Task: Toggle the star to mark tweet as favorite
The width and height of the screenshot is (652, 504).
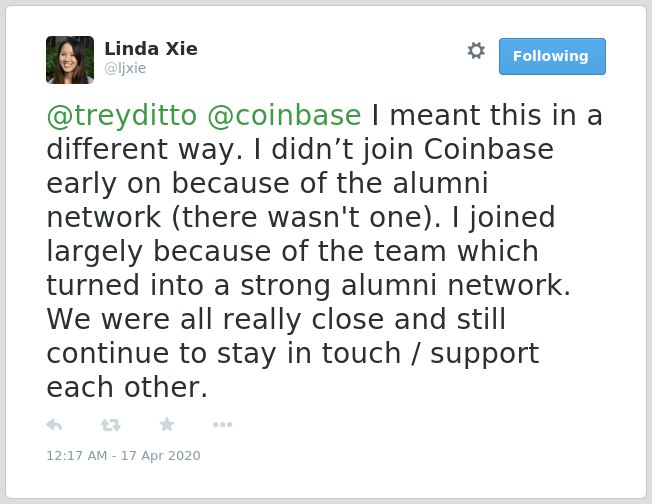Action: [x=167, y=424]
